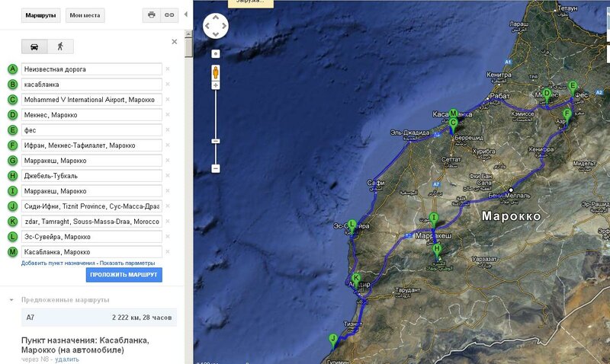Select the Street View pegman icon
The width and height of the screenshot is (610, 364).
click(x=216, y=72)
